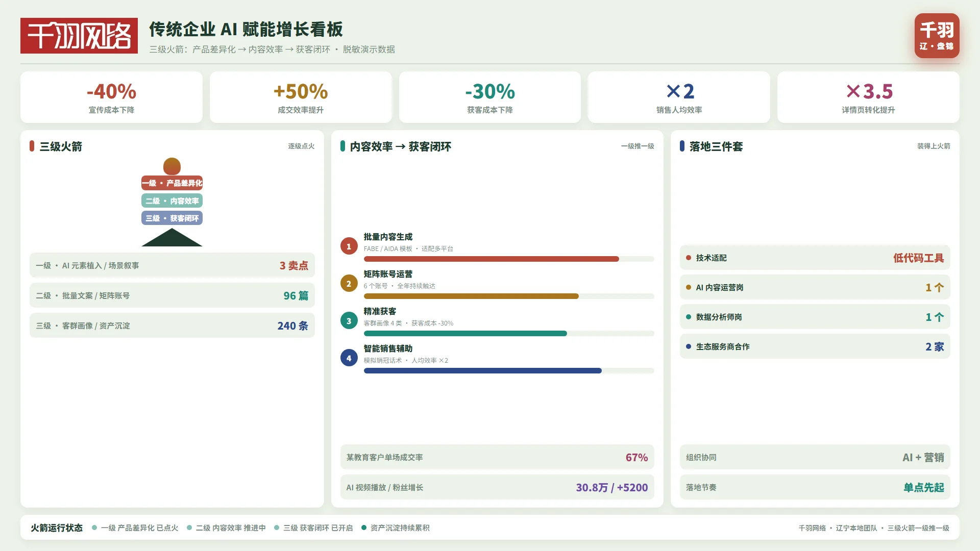This screenshot has width=980, height=551.
Task: Select the 数据分析师岗 row
Action: pos(815,317)
